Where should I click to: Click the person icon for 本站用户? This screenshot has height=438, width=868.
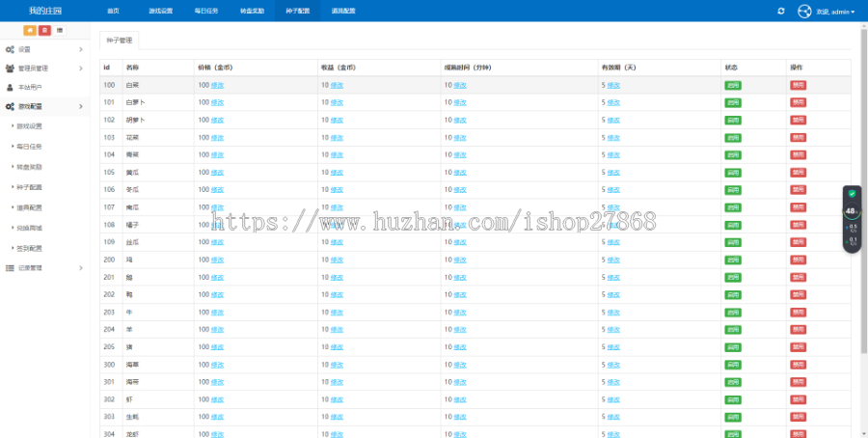pos(10,88)
